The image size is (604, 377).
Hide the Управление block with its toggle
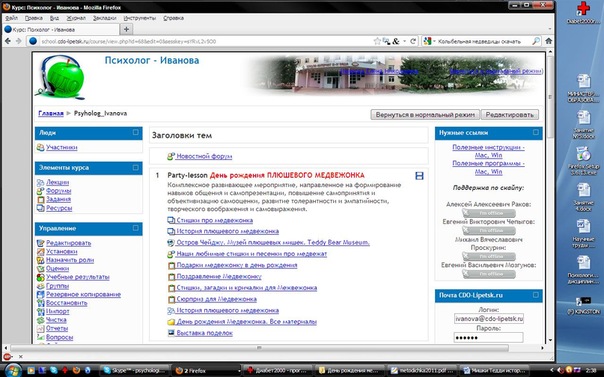pyautogui.click(x=136, y=228)
